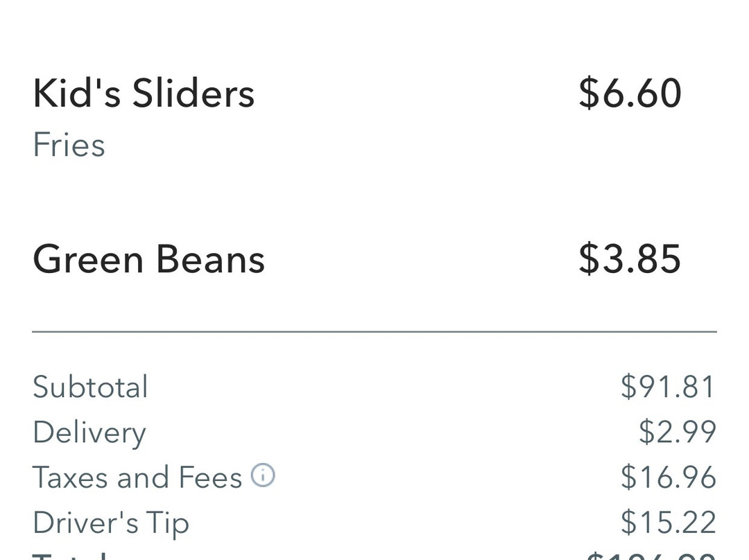Open the Green Beans item

[148, 259]
